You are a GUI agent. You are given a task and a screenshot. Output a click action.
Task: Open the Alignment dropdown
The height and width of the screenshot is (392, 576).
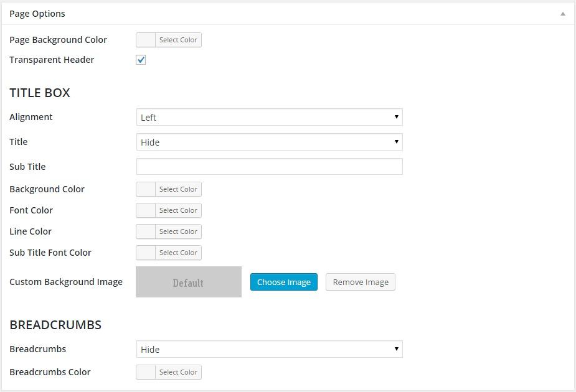click(x=269, y=117)
